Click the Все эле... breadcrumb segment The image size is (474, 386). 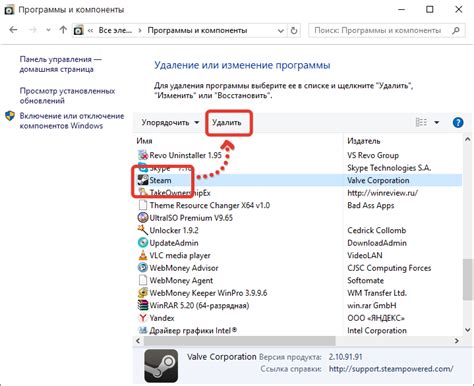[x=115, y=31]
